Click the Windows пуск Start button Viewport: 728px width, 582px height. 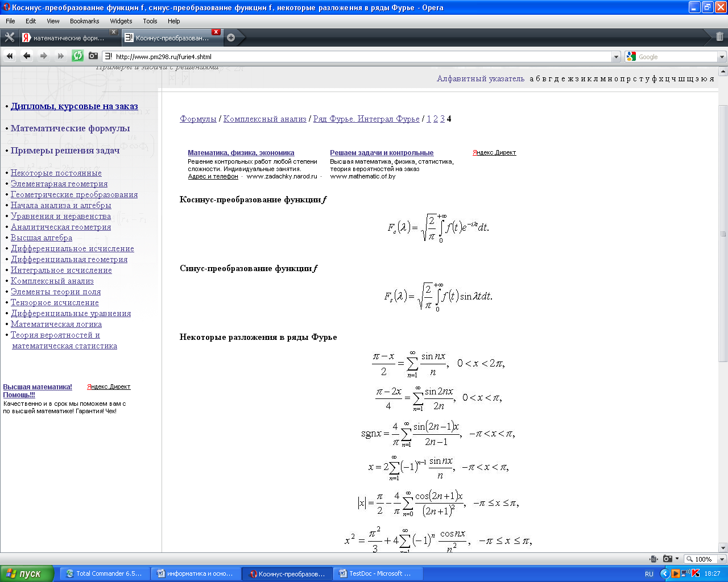[x=27, y=573]
